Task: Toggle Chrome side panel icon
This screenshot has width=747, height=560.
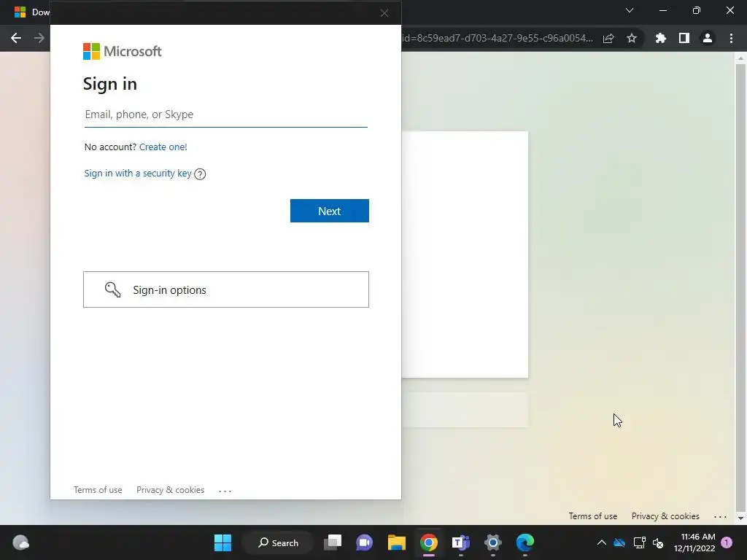Action: point(684,38)
